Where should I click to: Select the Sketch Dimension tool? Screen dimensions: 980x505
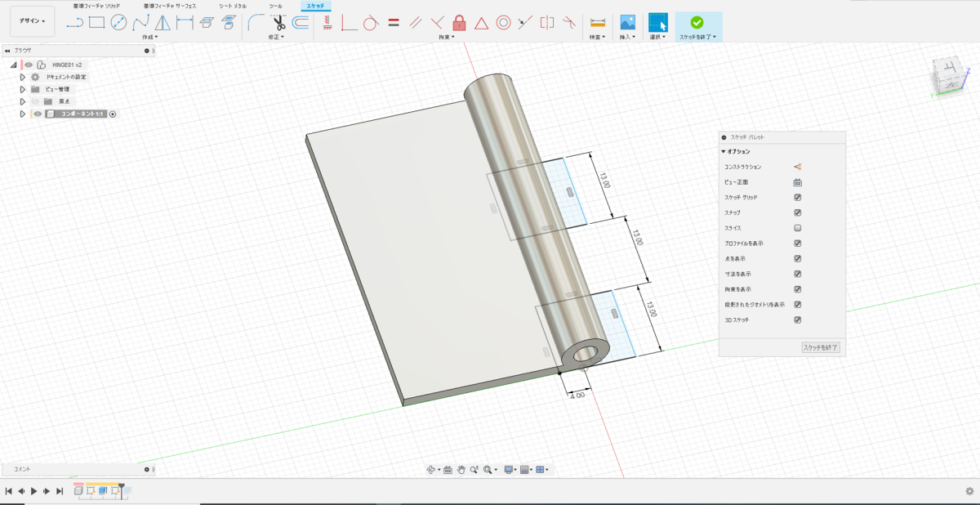point(185,23)
